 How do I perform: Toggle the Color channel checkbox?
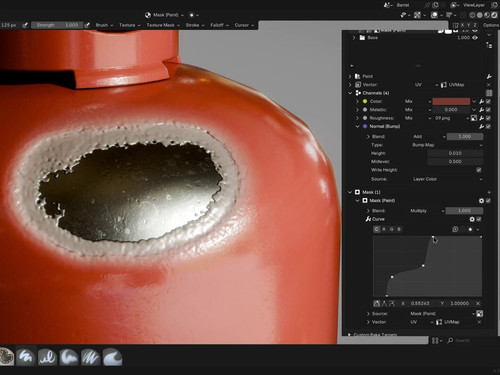click(x=488, y=101)
